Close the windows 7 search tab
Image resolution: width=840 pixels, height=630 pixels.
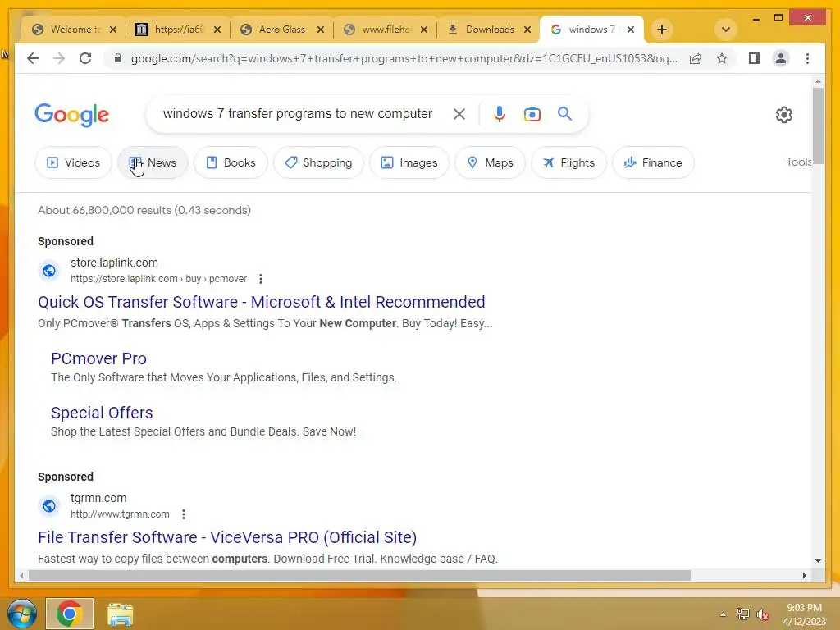[631, 30]
